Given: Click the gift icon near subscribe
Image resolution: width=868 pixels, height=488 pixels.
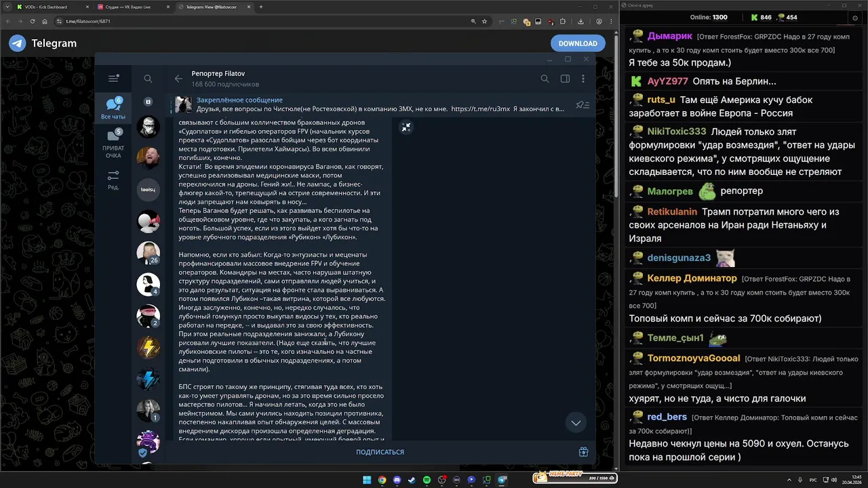Looking at the screenshot, I should point(583,452).
